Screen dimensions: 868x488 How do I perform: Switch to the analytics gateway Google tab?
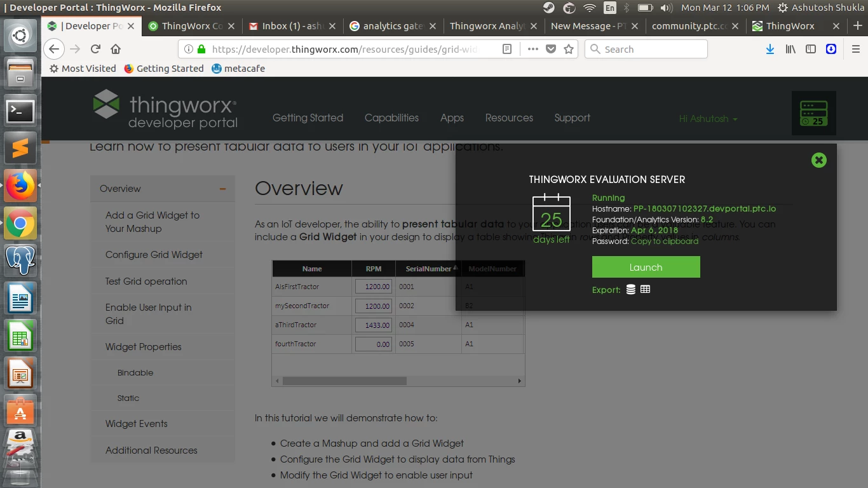pyautogui.click(x=392, y=26)
